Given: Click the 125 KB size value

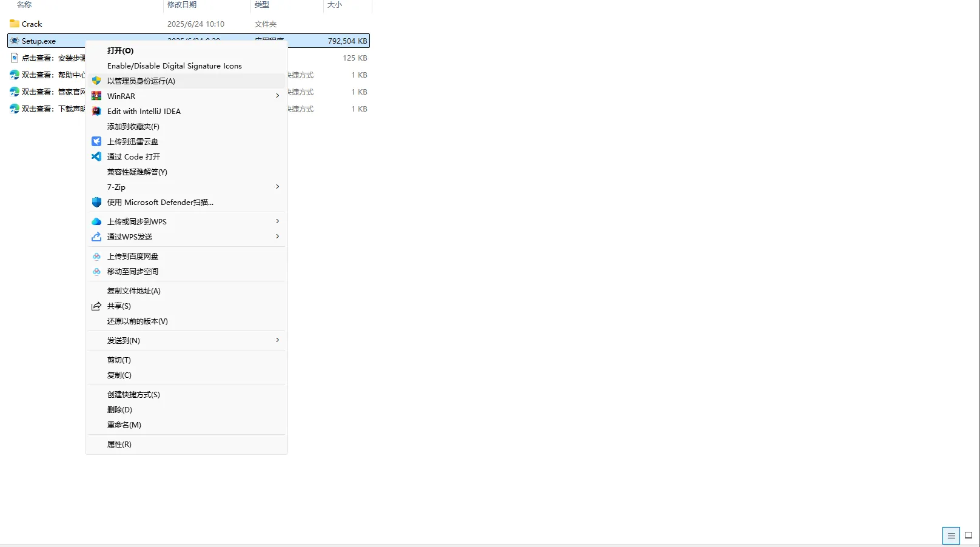Looking at the screenshot, I should (355, 58).
